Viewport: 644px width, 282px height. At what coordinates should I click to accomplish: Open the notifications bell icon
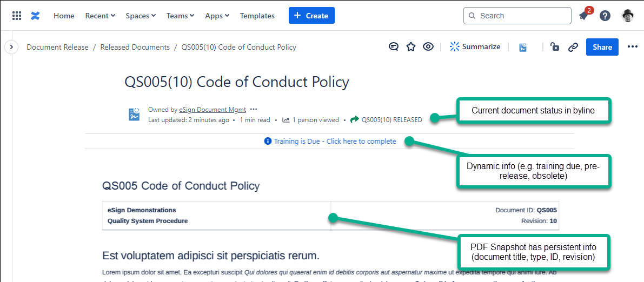[583, 16]
